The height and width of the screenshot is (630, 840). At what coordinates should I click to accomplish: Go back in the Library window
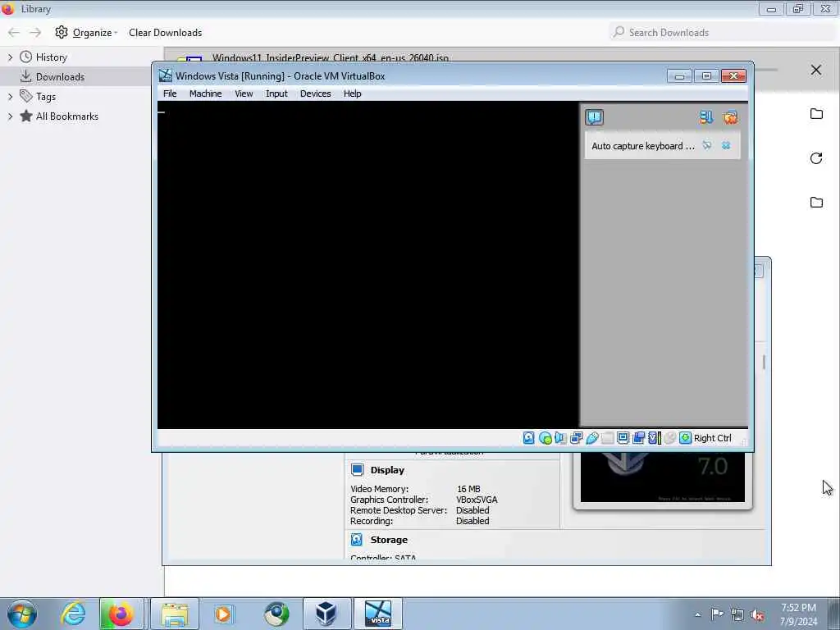[x=14, y=33]
